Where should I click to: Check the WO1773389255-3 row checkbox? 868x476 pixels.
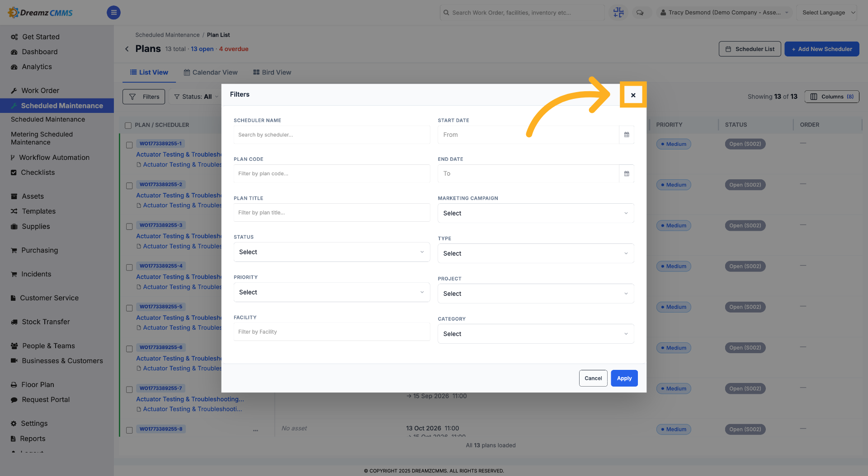click(x=129, y=226)
